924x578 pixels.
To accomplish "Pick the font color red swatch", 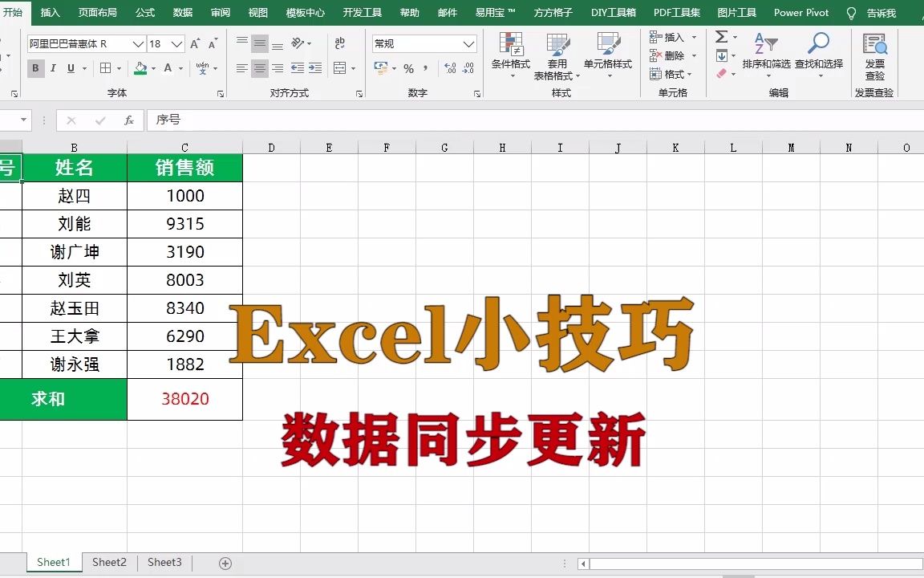I will (168, 69).
